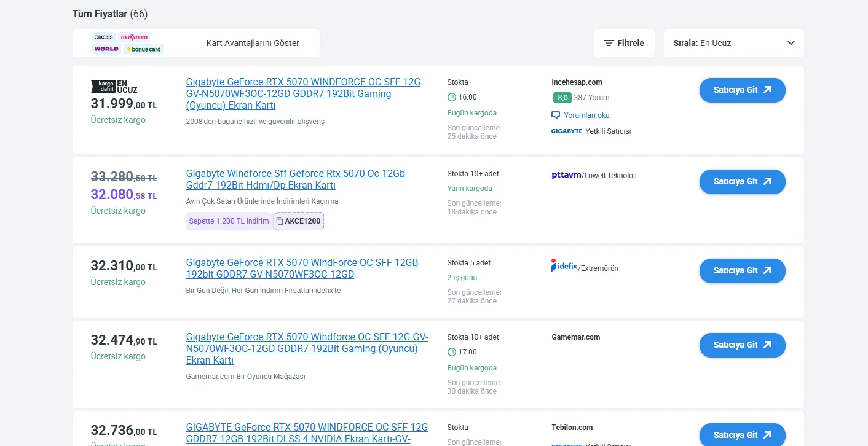Click the Stokta 5 adet stock text

pyautogui.click(x=469, y=263)
